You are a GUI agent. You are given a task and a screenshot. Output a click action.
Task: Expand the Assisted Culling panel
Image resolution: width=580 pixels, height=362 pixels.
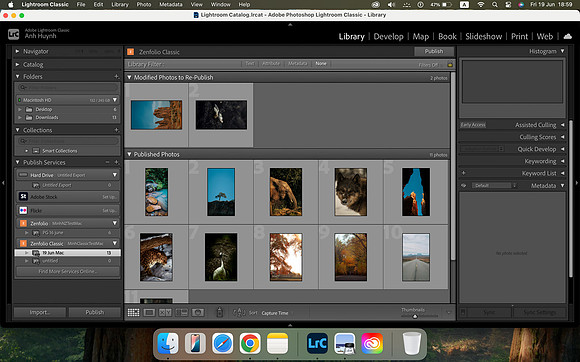click(563, 125)
